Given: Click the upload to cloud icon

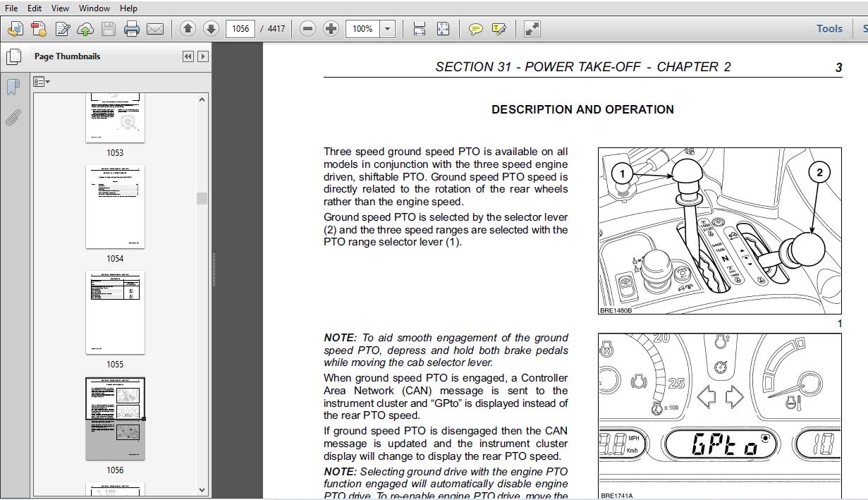Looking at the screenshot, I should click(x=85, y=29).
